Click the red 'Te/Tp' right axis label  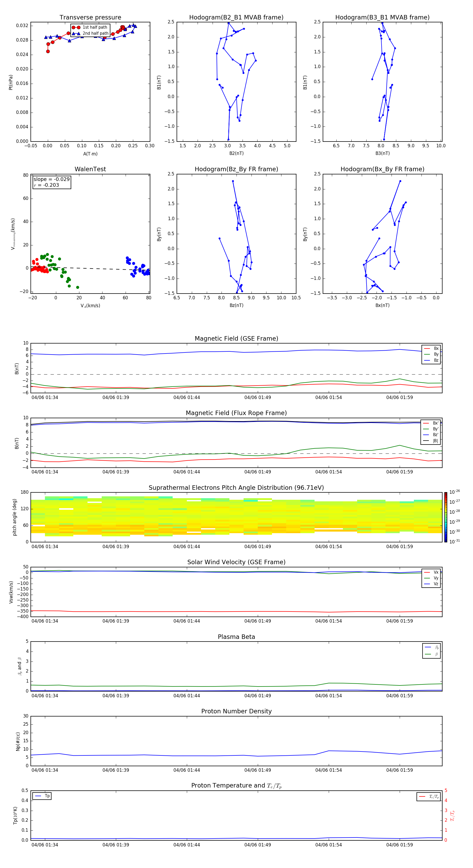(x=452, y=815)
